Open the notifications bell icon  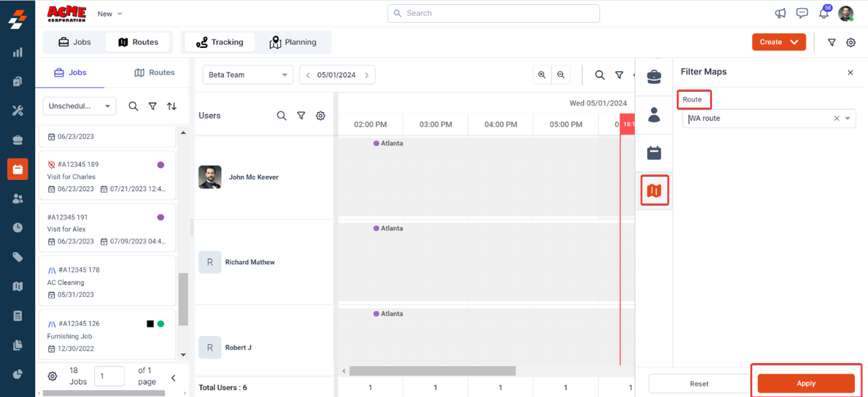[823, 13]
